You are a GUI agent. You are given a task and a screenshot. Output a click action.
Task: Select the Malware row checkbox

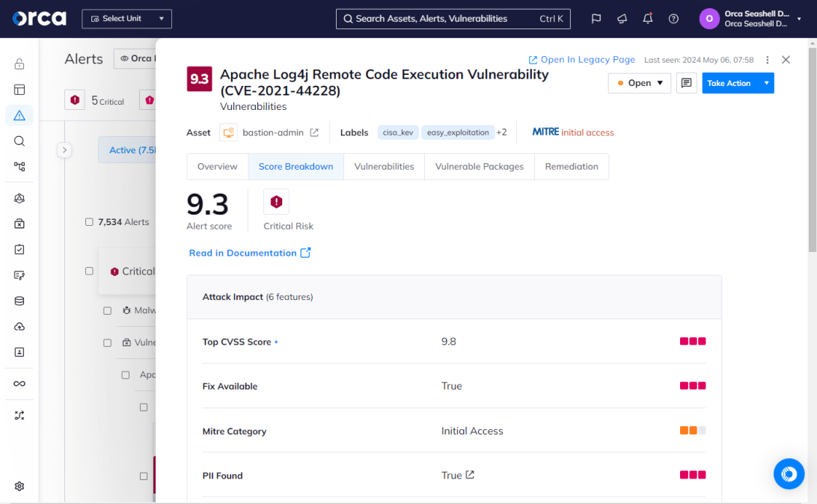(107, 310)
